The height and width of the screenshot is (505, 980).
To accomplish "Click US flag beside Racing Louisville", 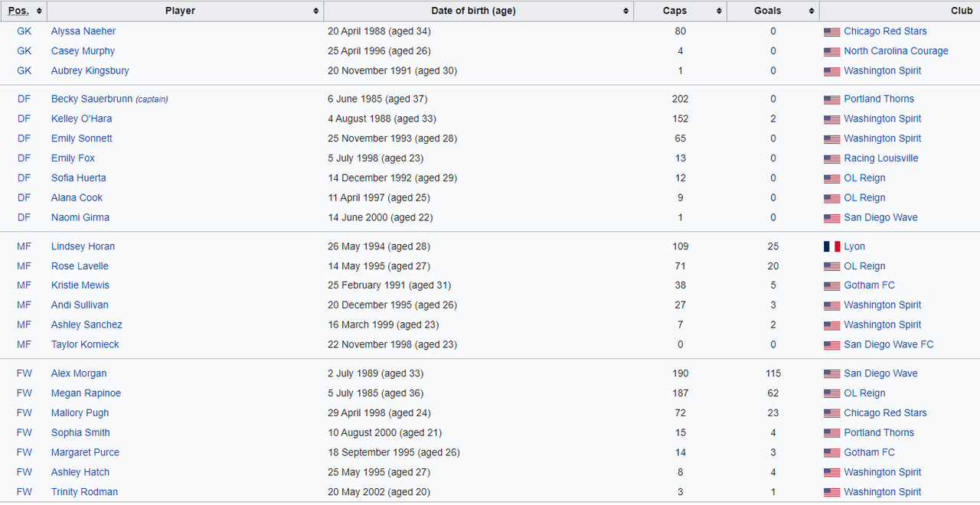I will tap(831, 159).
